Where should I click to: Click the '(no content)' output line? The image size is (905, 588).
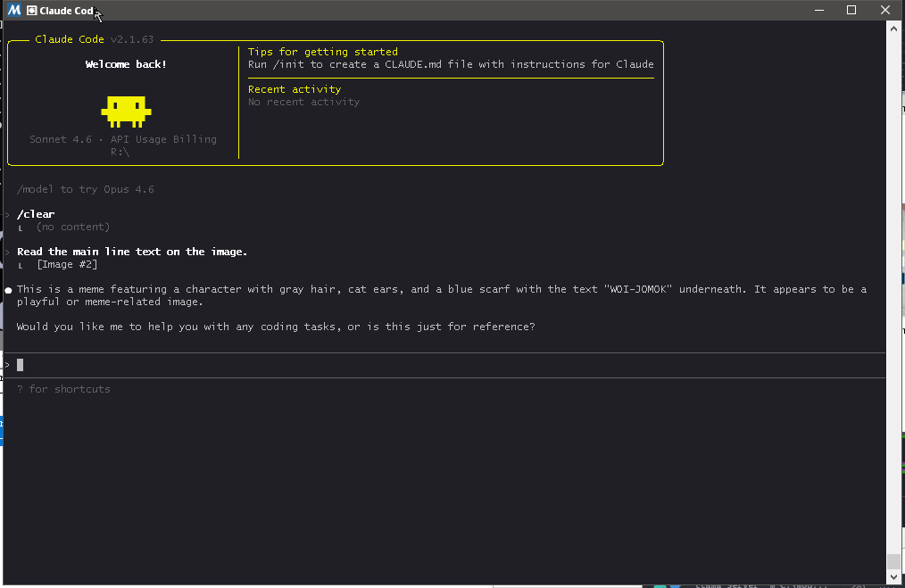click(72, 227)
